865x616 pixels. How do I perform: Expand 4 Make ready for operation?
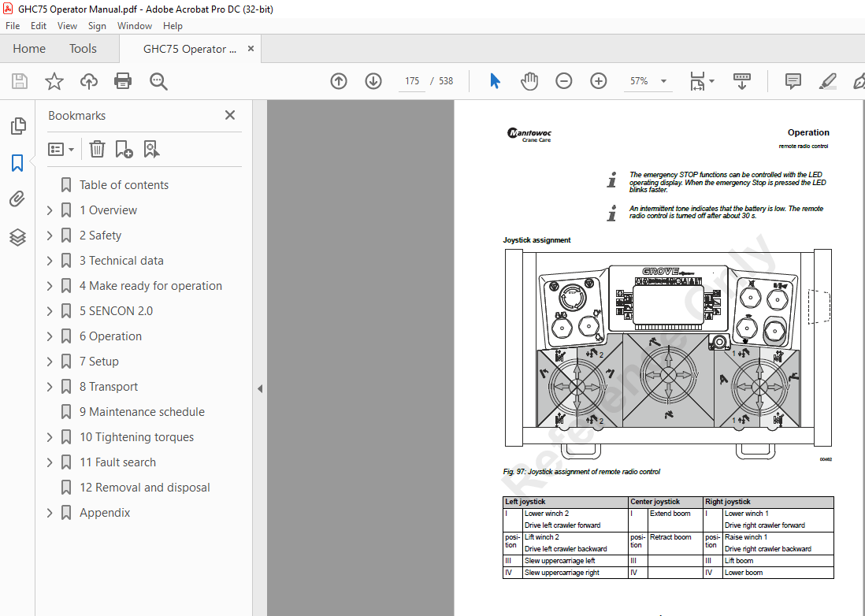coord(50,286)
